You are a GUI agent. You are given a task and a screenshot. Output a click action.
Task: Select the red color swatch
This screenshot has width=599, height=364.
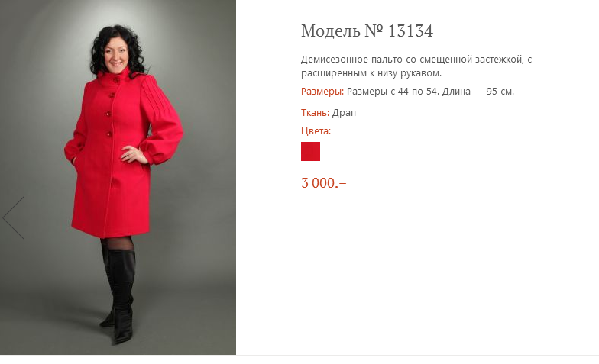point(310,151)
